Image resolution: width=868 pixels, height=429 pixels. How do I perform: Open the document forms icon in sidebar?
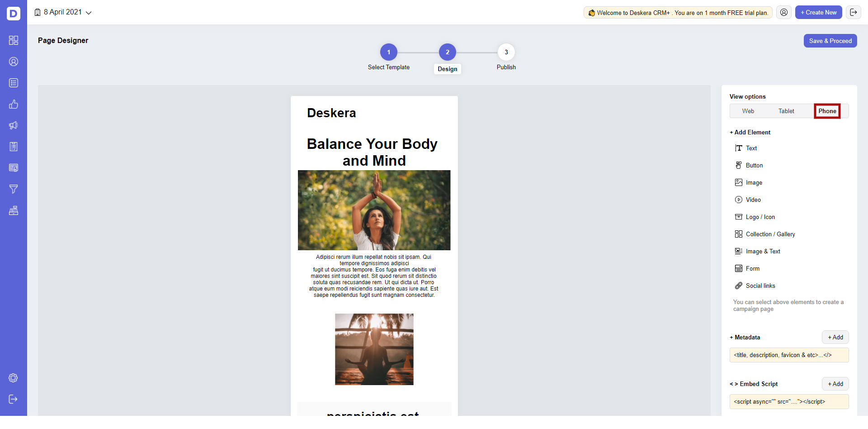pyautogui.click(x=14, y=147)
